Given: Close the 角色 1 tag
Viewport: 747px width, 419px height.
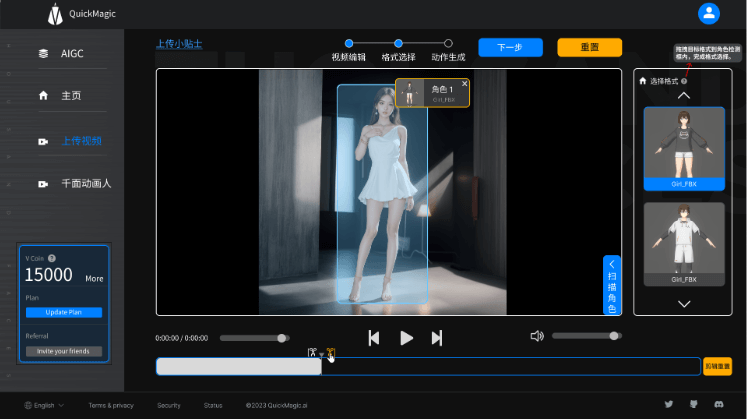Looking at the screenshot, I should (464, 84).
